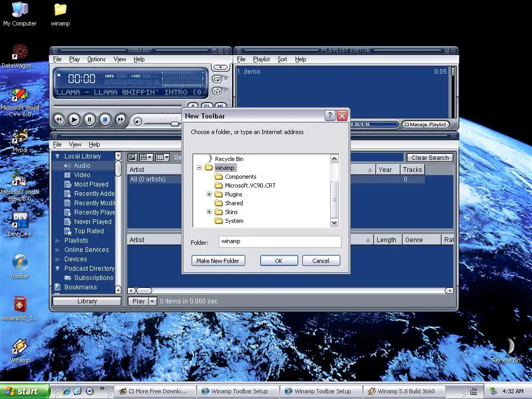Select the Winamp desktop shortcut
Viewport: 532px width, 399px height.
pyautogui.click(x=20, y=351)
